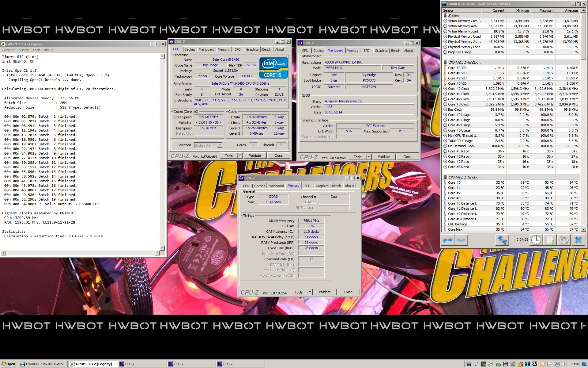Click the network connection tray icon
This screenshot has height=368, width=588.
(x=557, y=364)
